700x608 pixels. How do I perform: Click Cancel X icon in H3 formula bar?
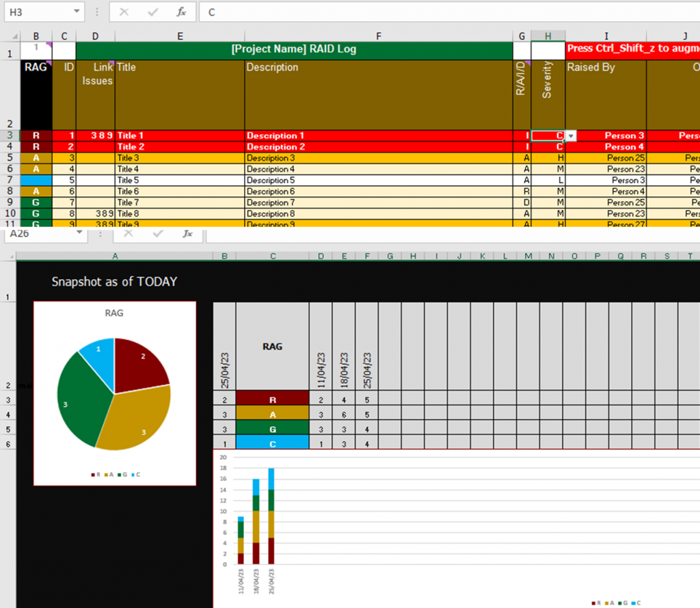pos(124,12)
